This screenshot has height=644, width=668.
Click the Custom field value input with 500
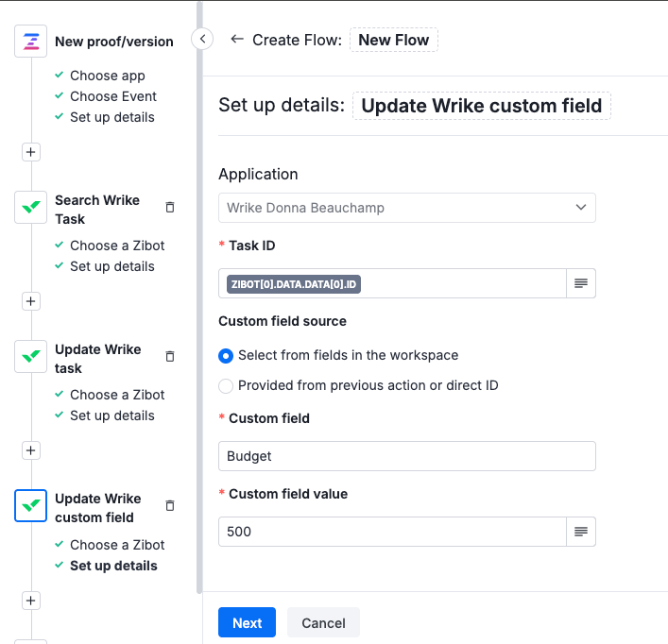pos(392,532)
